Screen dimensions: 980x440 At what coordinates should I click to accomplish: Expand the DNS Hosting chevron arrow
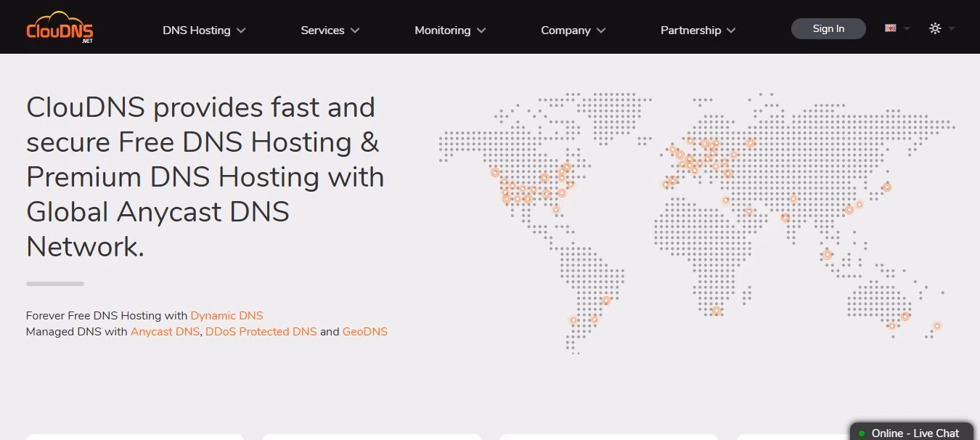[241, 30]
